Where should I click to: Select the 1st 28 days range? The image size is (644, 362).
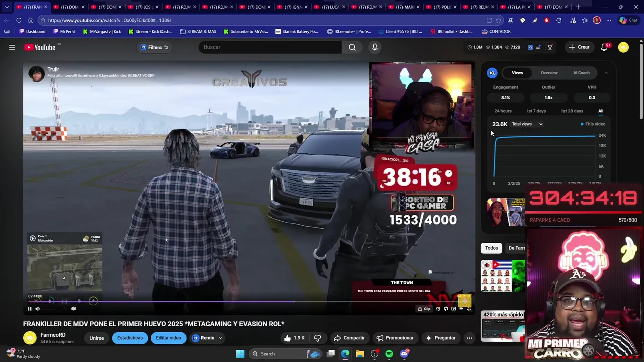pyautogui.click(x=572, y=111)
